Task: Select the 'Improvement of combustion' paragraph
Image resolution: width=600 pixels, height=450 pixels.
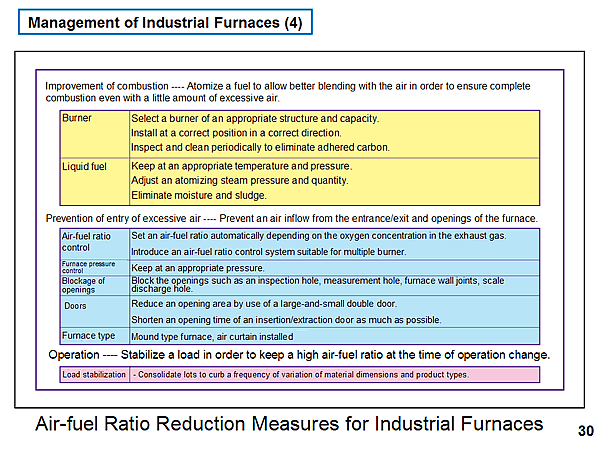Action: tap(288, 92)
